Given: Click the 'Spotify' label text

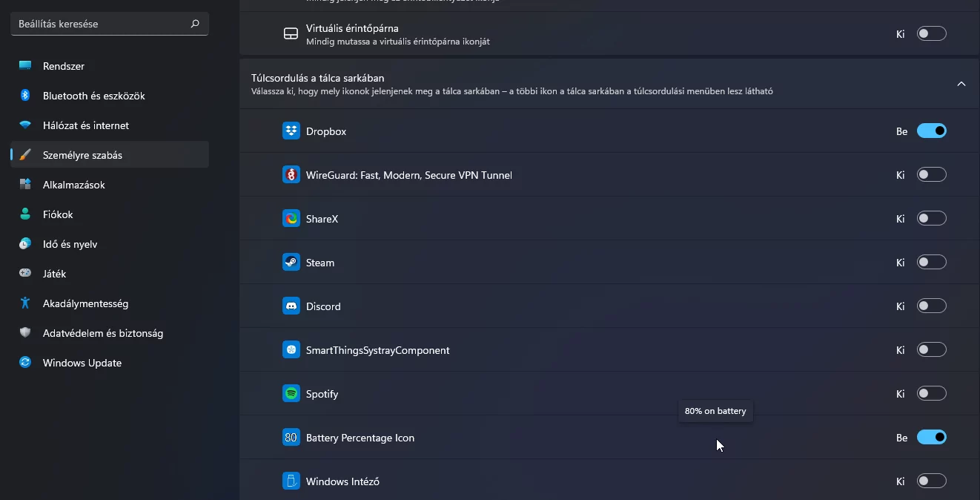Looking at the screenshot, I should click(x=322, y=394).
